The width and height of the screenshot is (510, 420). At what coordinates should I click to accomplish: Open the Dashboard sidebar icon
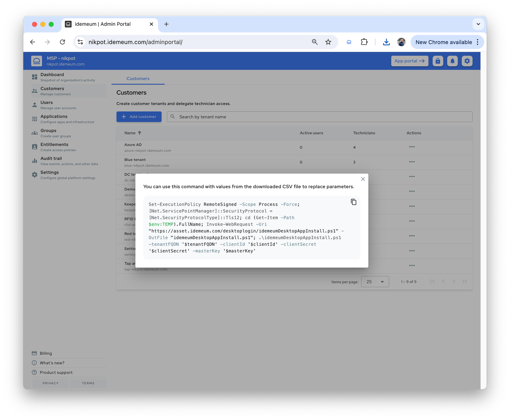pyautogui.click(x=34, y=77)
